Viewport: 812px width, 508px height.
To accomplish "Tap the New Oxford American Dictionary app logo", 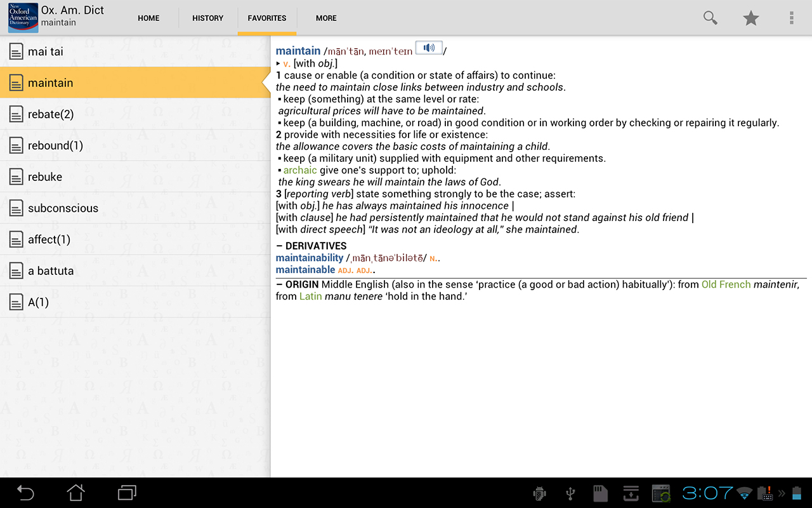I will coord(22,17).
